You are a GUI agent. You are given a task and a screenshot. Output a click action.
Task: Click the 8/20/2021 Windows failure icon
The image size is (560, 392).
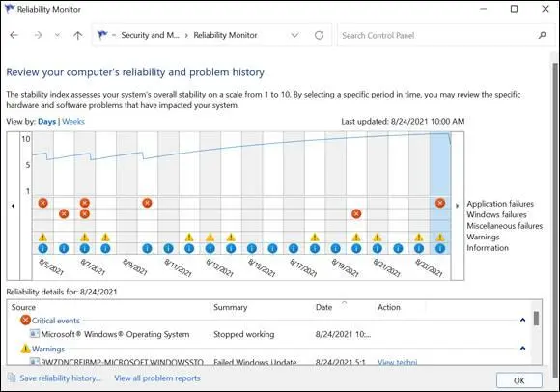pyautogui.click(x=356, y=213)
